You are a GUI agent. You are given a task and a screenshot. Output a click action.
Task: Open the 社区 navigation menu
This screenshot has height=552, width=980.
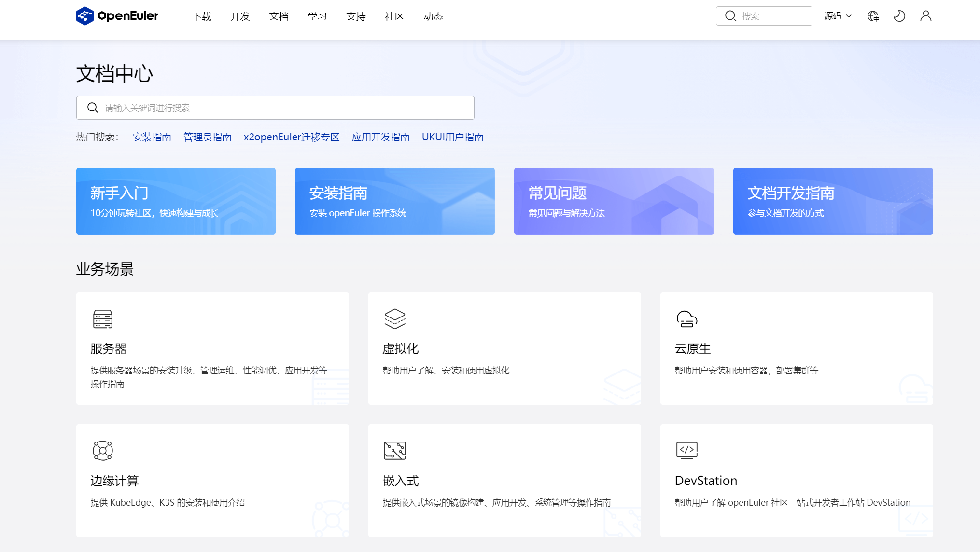[394, 16]
